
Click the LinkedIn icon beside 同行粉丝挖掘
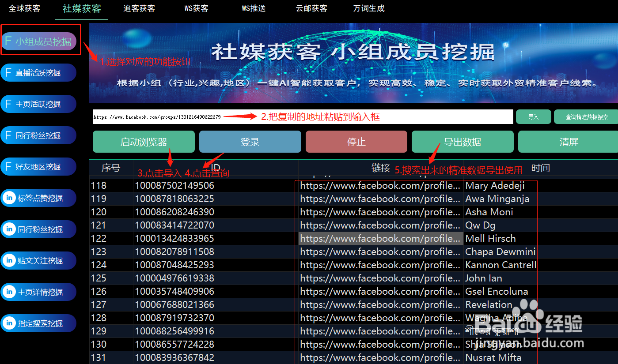[9, 229]
